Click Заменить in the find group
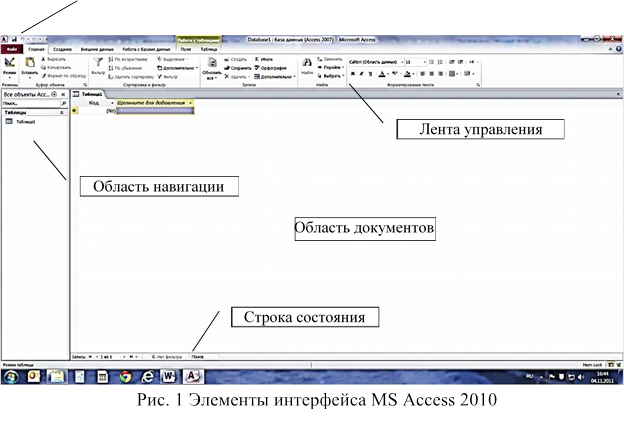 tap(332, 59)
